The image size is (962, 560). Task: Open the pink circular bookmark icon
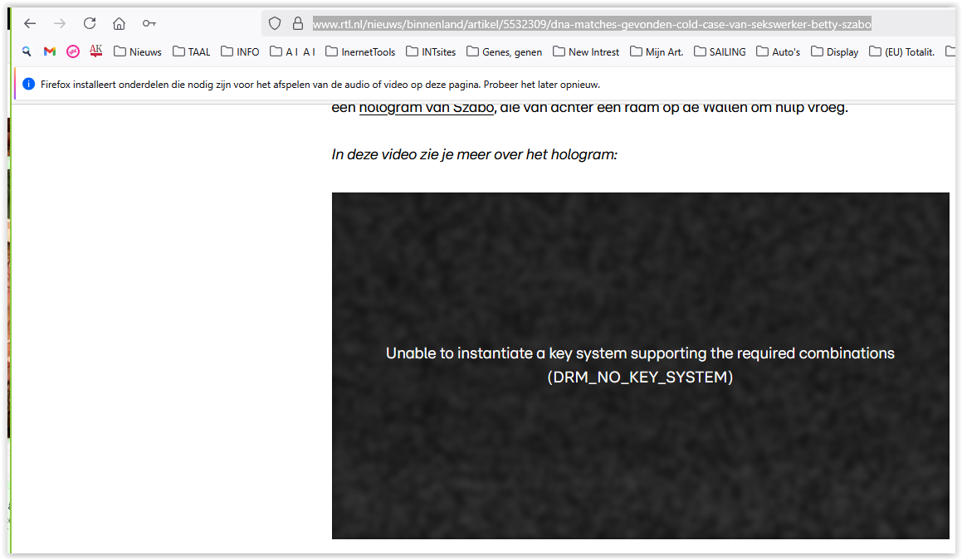(73, 51)
